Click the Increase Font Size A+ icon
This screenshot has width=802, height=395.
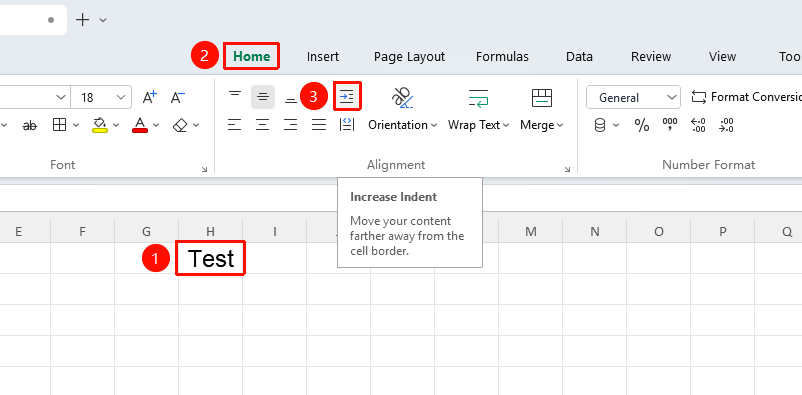[150, 97]
